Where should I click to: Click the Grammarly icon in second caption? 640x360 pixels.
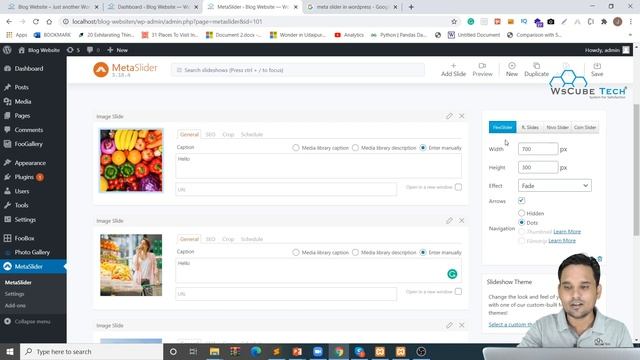point(452,274)
